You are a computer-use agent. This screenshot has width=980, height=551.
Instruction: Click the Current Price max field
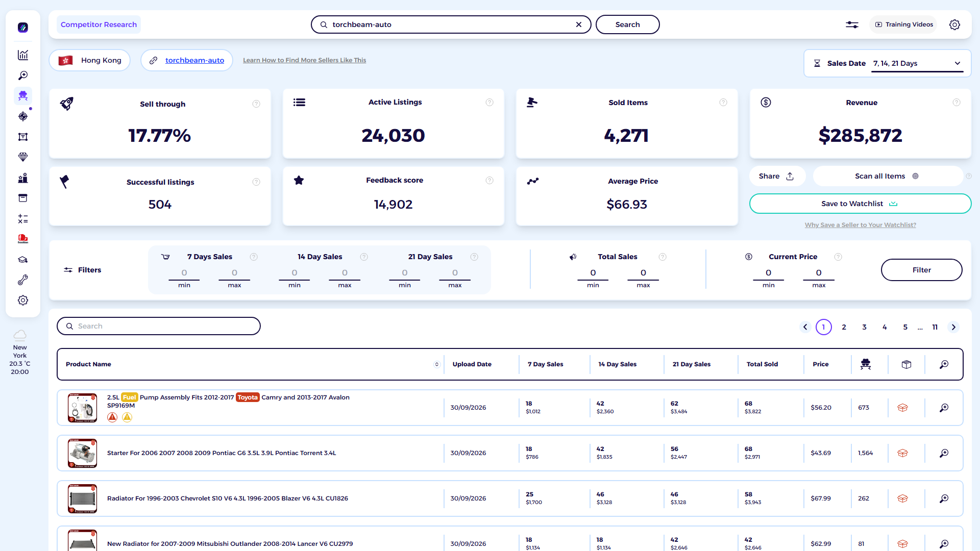click(819, 273)
